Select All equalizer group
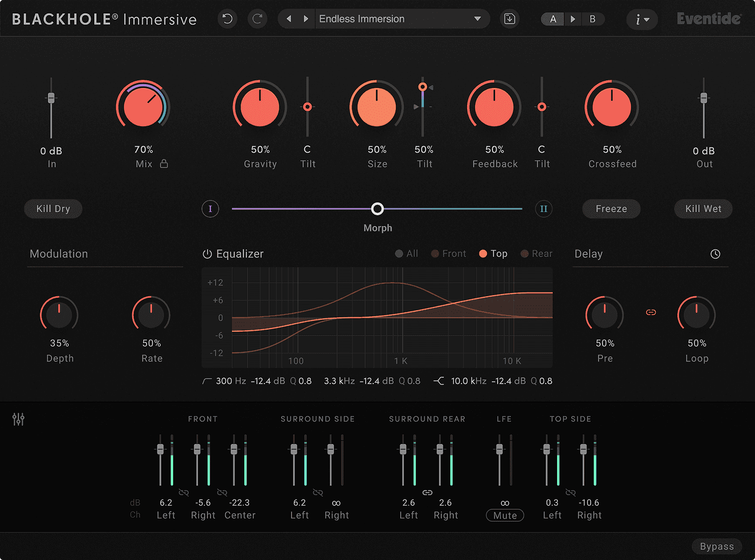755x560 pixels. pyautogui.click(x=407, y=254)
